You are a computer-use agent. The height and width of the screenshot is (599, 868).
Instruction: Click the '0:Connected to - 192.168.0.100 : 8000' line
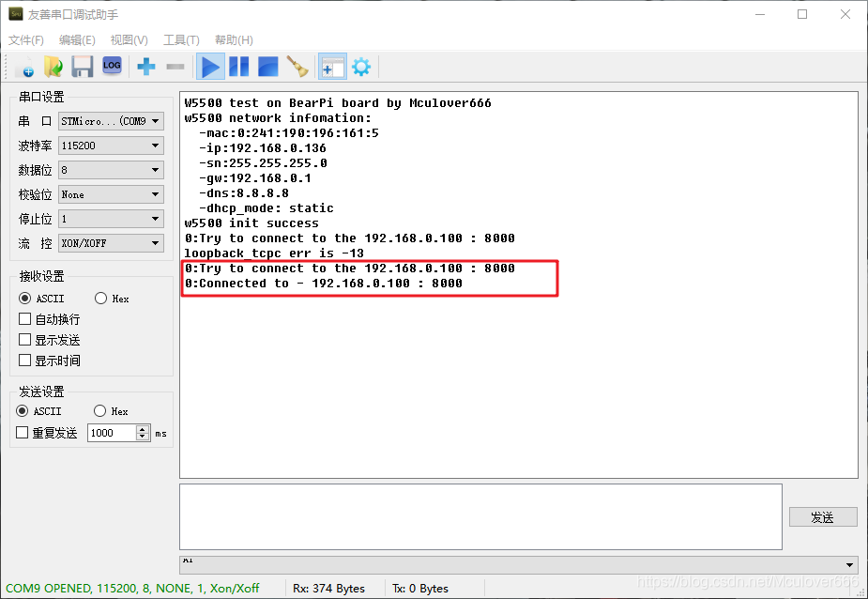click(x=324, y=284)
